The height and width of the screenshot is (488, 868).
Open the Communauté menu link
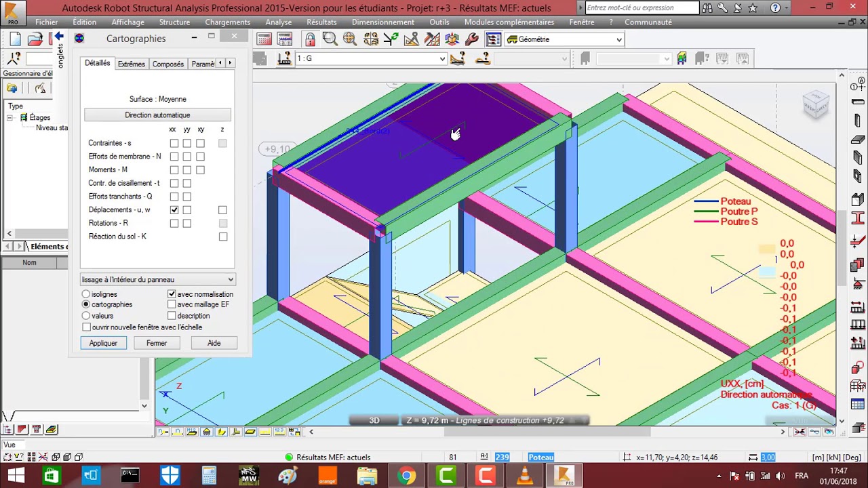(x=648, y=22)
